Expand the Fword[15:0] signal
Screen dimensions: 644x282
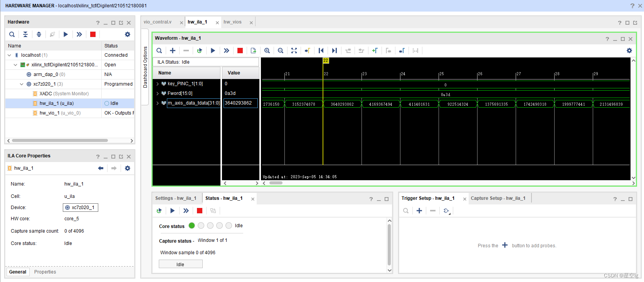coord(157,93)
